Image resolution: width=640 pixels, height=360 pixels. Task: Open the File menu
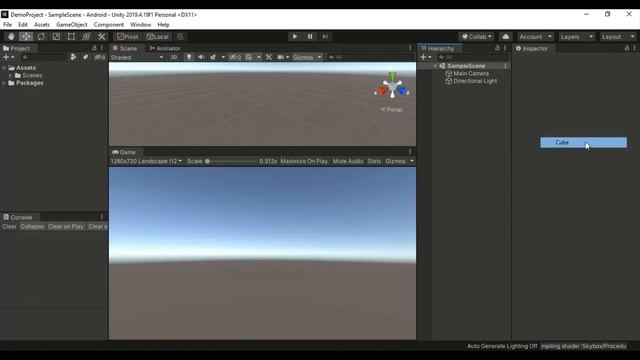[7, 24]
